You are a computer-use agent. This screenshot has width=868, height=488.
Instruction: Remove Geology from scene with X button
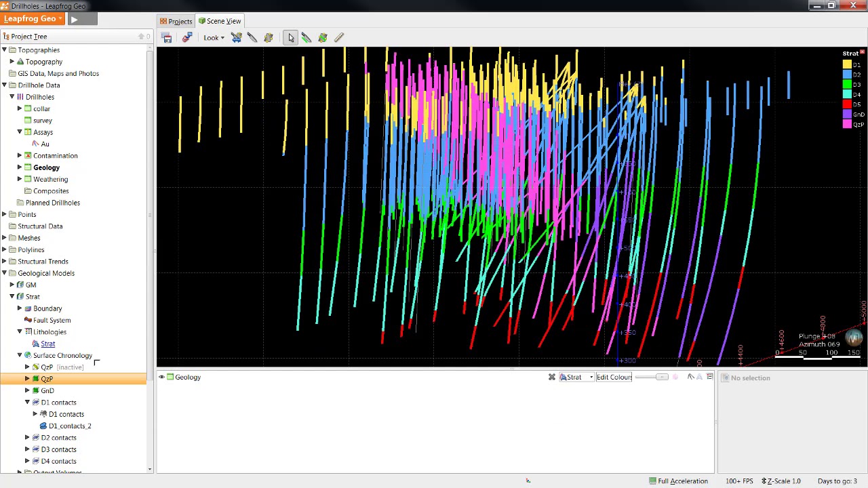pyautogui.click(x=552, y=377)
